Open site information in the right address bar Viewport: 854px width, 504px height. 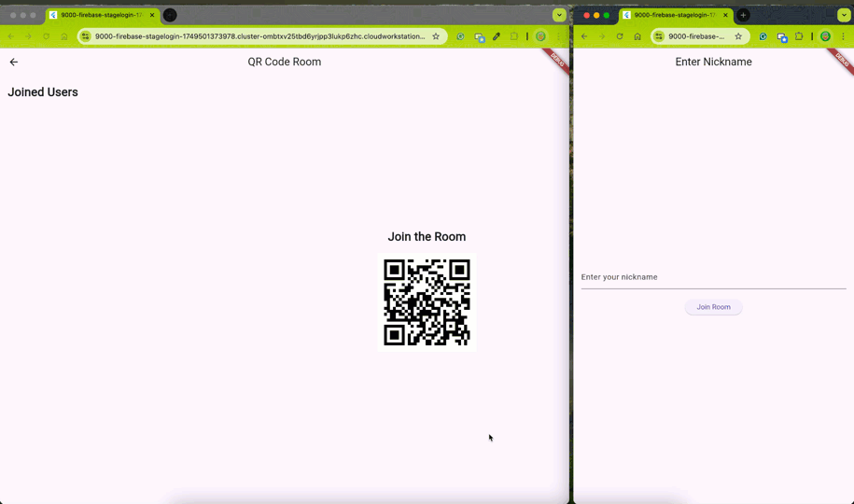pyautogui.click(x=659, y=36)
